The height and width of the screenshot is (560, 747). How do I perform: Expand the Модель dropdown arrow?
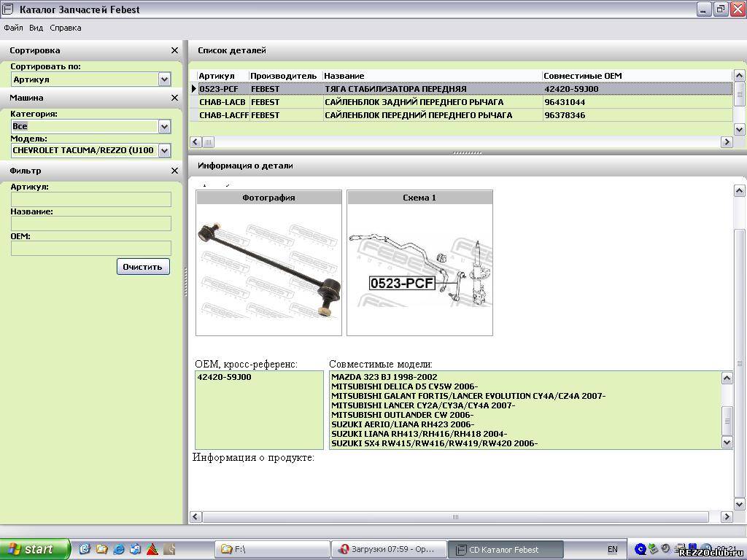[164, 150]
